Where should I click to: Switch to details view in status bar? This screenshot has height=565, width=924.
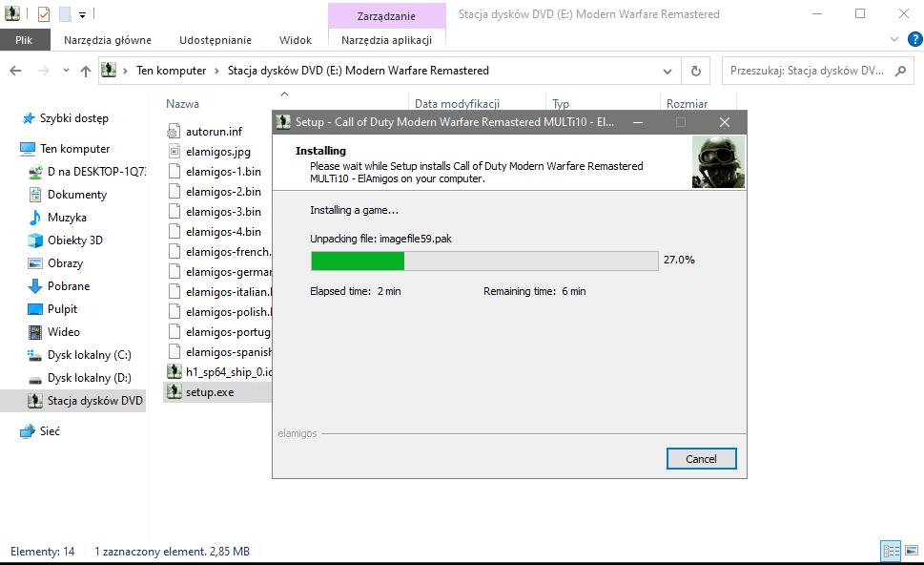point(891,552)
